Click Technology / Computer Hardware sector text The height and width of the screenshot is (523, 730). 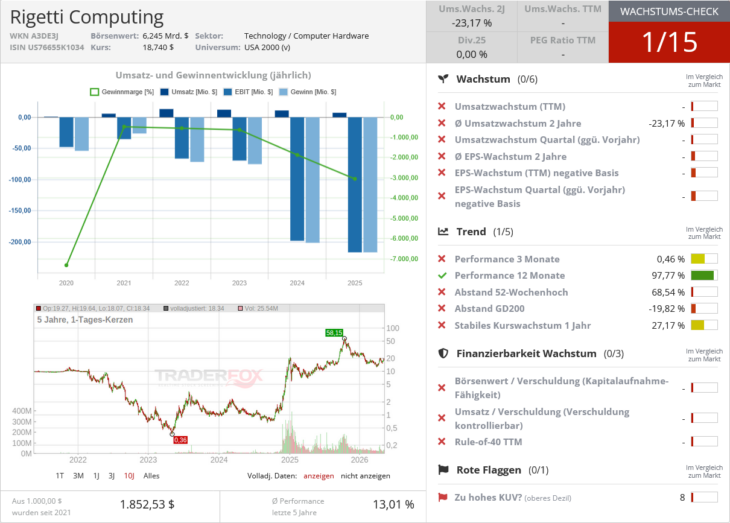(x=306, y=36)
